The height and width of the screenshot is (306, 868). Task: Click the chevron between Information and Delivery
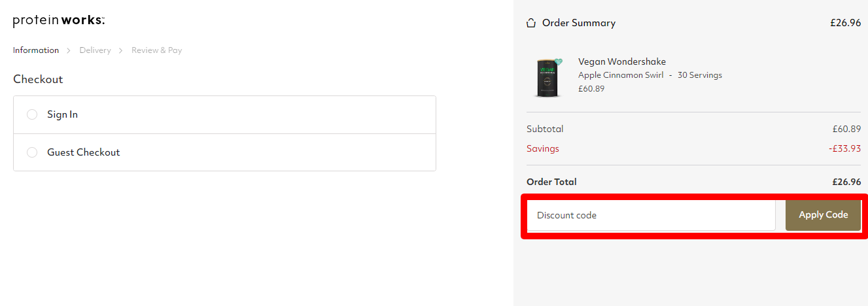[69, 50]
